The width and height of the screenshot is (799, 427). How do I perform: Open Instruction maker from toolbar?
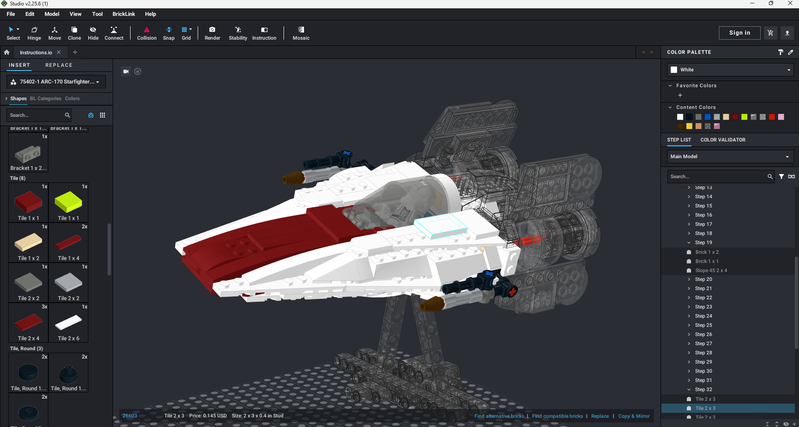pyautogui.click(x=264, y=33)
